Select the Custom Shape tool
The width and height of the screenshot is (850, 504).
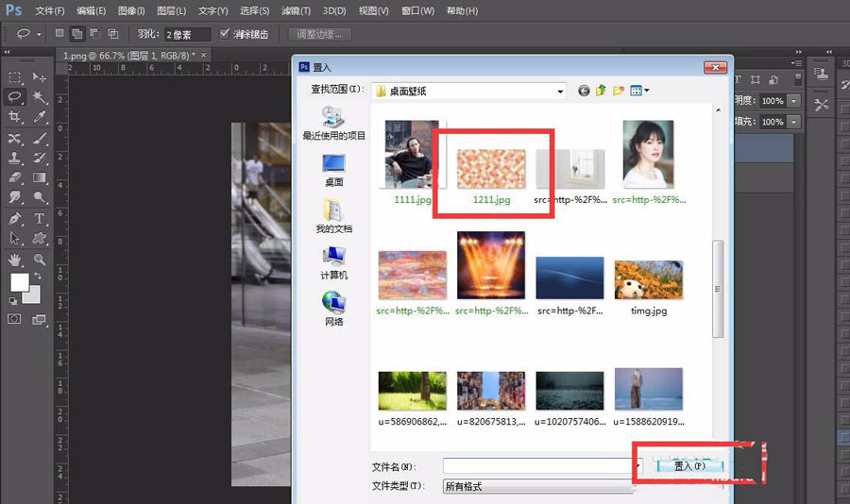point(39,239)
